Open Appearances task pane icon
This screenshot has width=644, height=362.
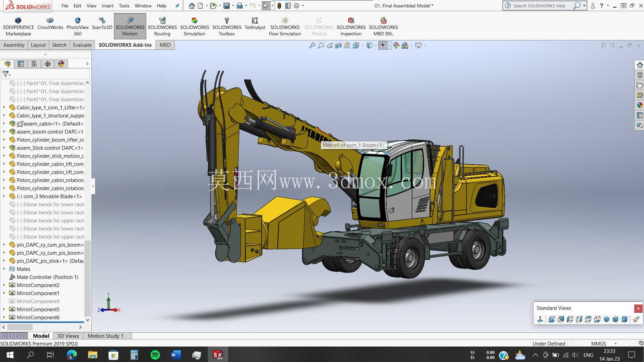coord(640,105)
